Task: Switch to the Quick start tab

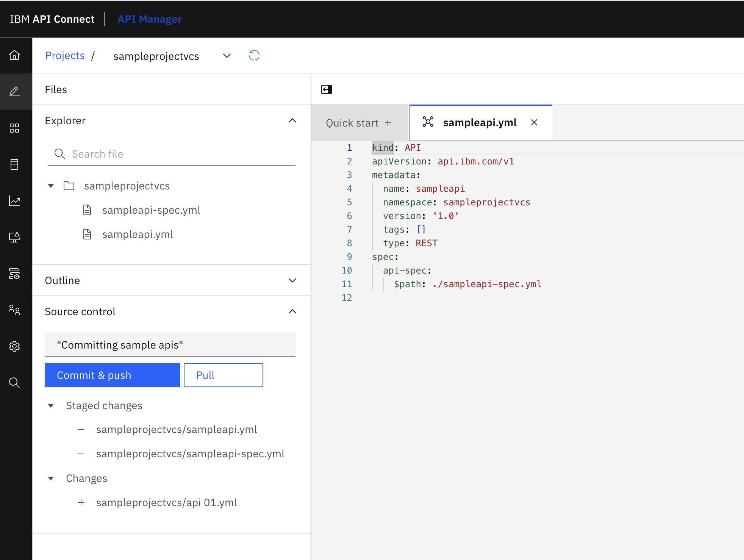Action: 360,123
